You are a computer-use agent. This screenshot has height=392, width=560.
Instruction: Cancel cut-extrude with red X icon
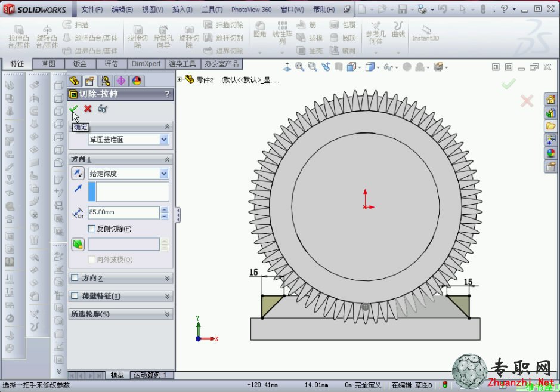(x=88, y=108)
